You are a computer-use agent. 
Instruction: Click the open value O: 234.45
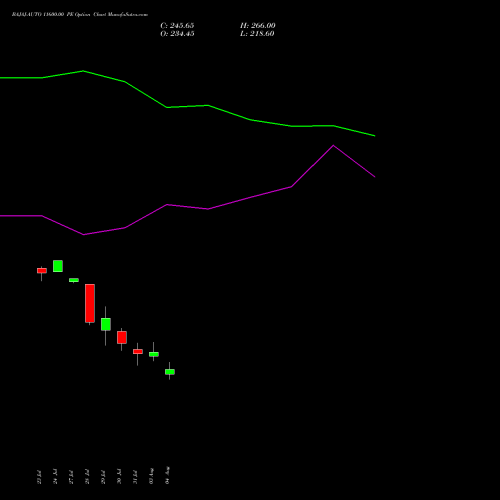(x=177, y=34)
